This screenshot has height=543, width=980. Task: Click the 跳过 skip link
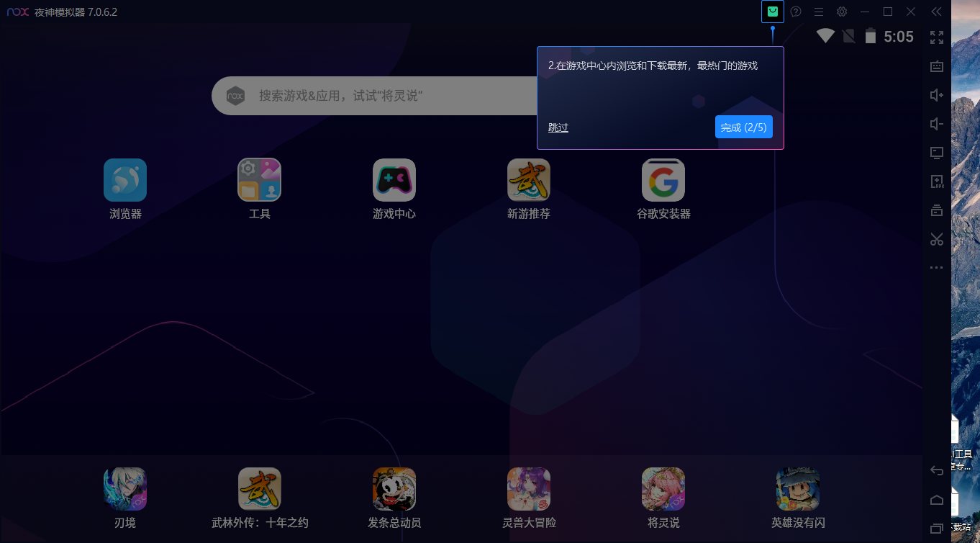tap(558, 127)
